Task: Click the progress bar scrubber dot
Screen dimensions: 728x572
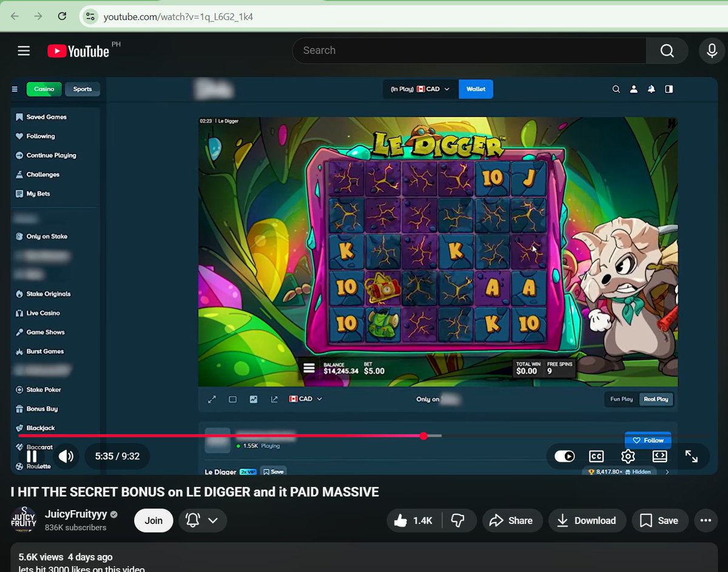Action: point(423,436)
